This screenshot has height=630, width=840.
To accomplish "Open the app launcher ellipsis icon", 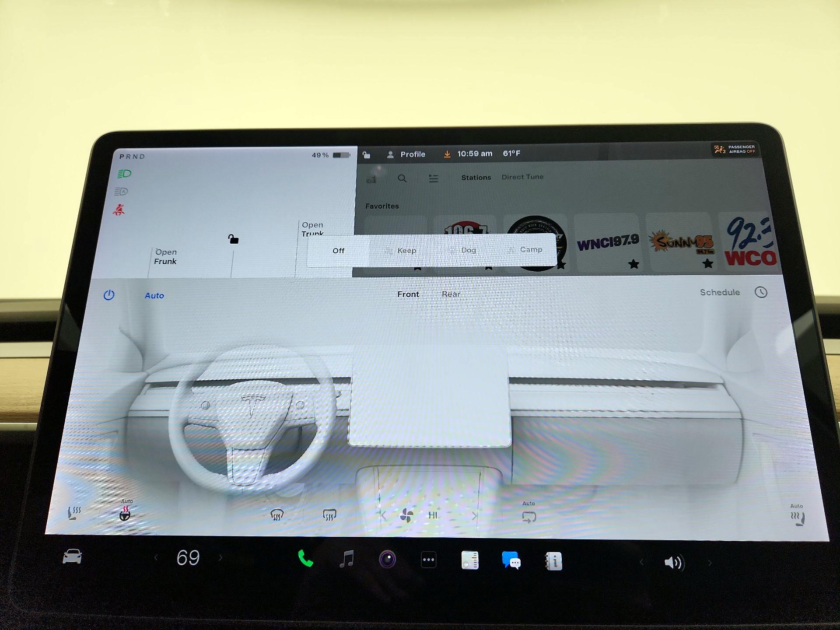I will 428,559.
